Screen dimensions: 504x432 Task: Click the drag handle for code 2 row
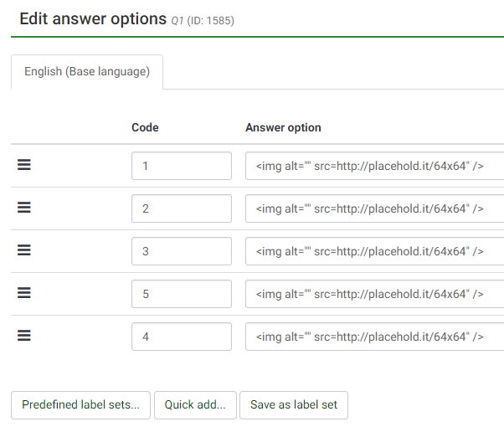point(24,208)
